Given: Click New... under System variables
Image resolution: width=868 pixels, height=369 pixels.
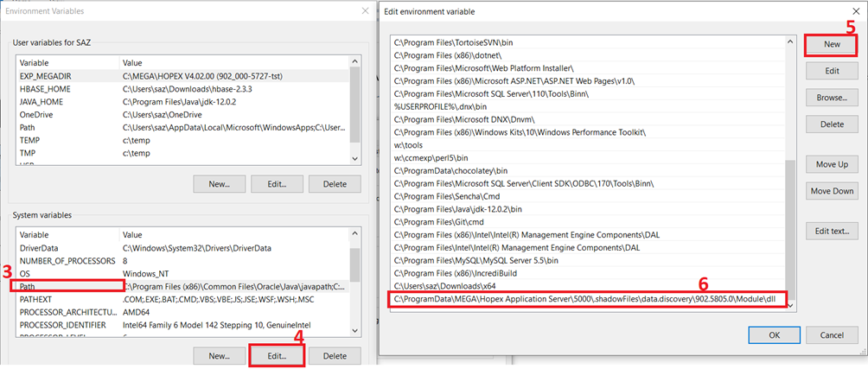Looking at the screenshot, I should [218, 355].
